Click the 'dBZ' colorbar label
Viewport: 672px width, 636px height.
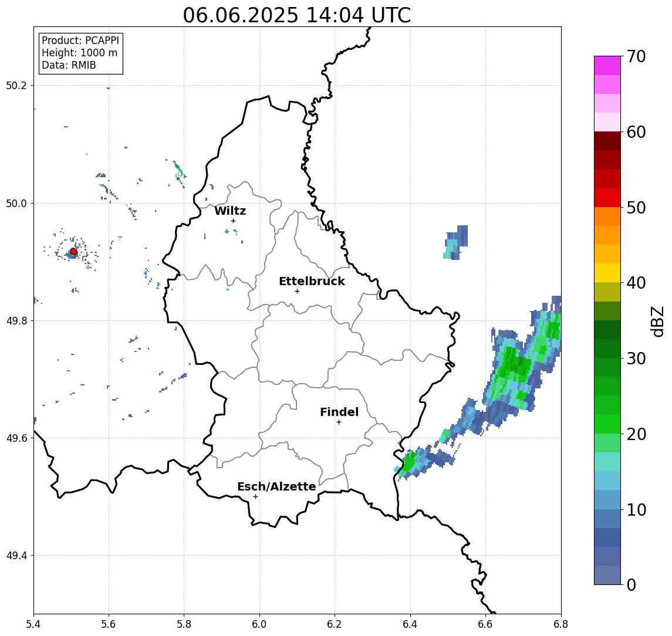(657, 320)
